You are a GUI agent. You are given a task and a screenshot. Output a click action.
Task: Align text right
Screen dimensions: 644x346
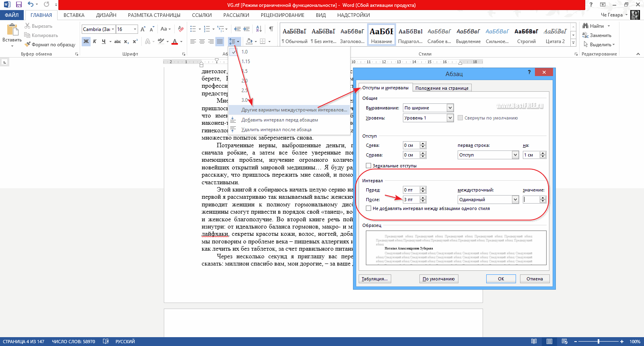point(211,41)
